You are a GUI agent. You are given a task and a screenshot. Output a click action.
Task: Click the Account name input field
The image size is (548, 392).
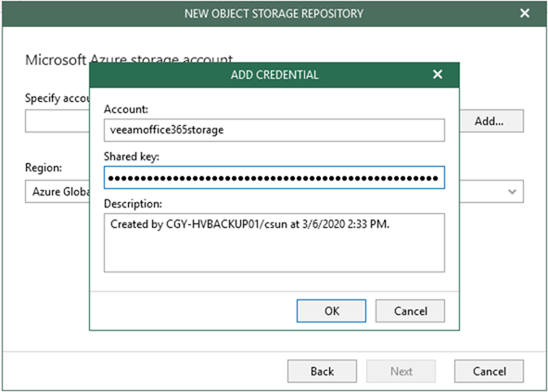(274, 130)
